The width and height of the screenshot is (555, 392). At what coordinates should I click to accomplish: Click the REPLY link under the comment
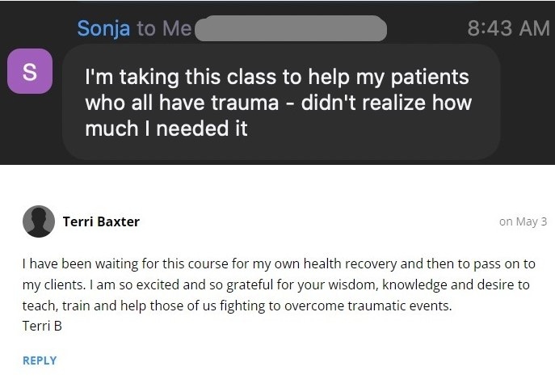(x=40, y=360)
